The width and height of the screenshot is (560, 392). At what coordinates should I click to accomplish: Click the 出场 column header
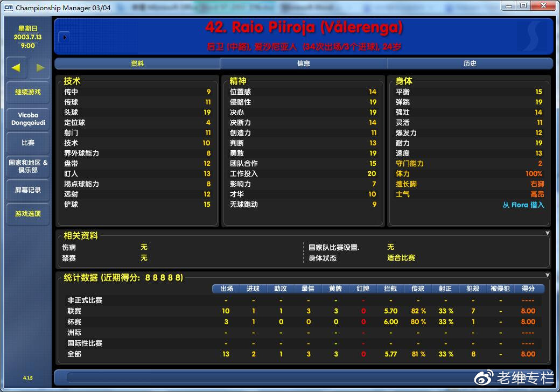coord(227,289)
